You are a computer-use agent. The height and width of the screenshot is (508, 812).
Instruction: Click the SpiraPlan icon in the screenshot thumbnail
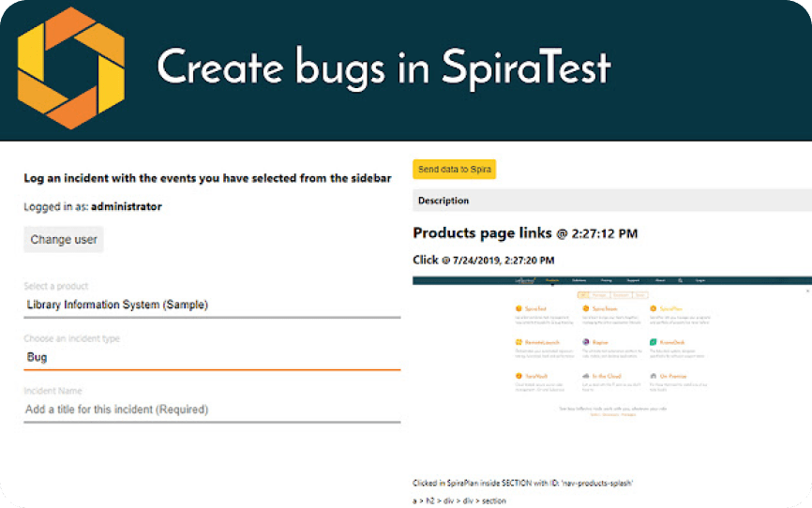point(653,308)
